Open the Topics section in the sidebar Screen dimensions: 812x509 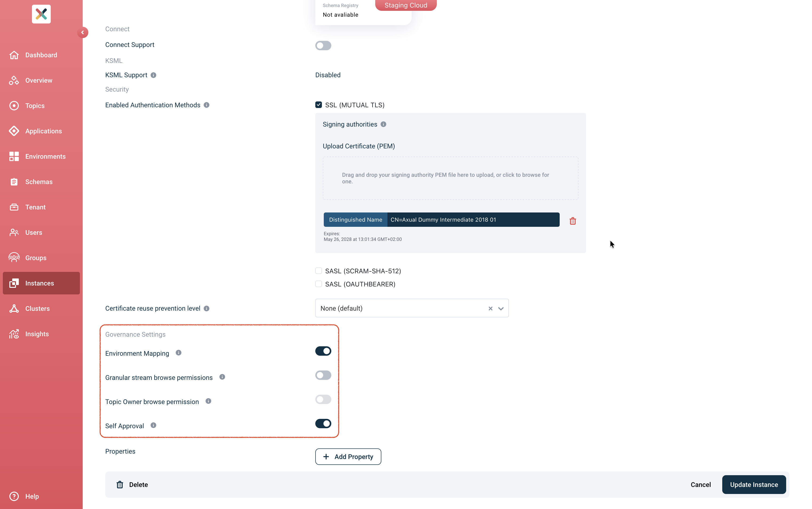point(35,105)
